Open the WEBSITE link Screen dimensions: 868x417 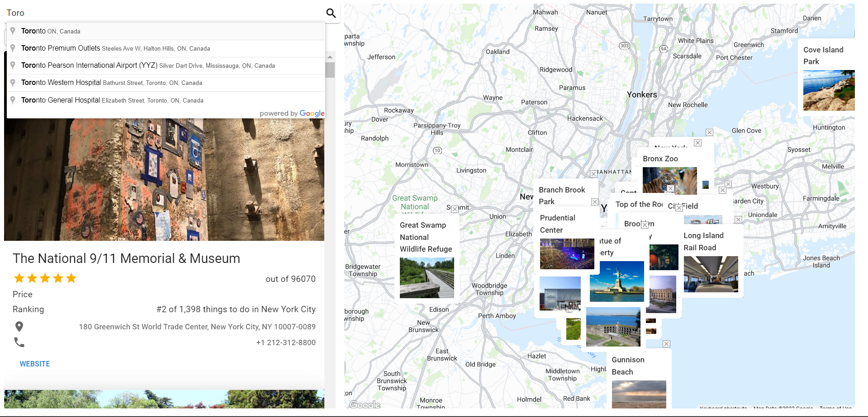(35, 364)
